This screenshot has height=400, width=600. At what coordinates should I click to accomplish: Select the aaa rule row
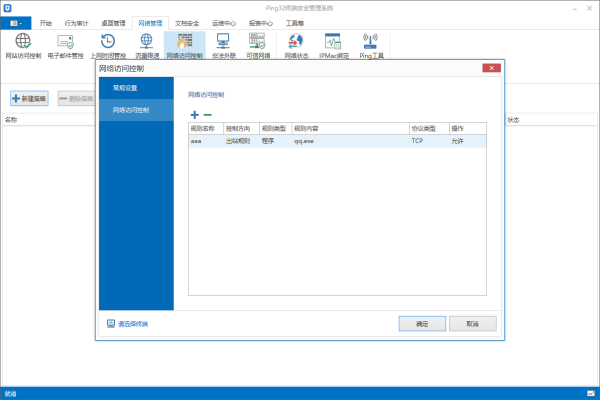click(x=300, y=142)
